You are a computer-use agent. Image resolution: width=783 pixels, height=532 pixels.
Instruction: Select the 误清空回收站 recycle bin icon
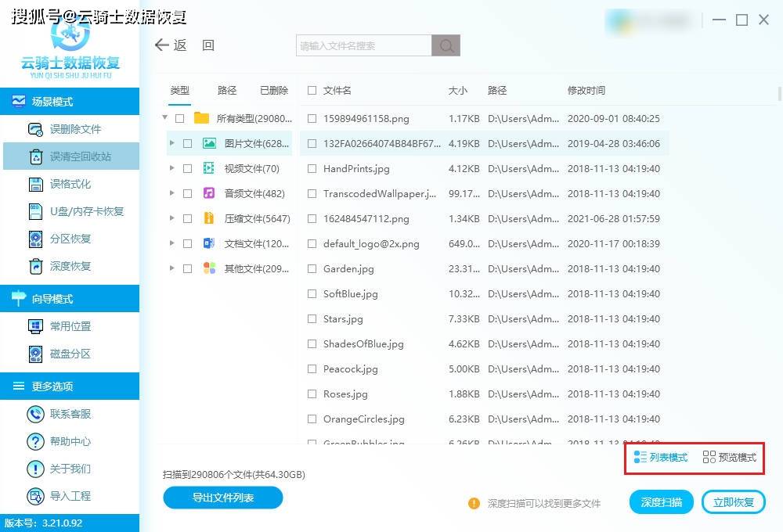coord(36,156)
